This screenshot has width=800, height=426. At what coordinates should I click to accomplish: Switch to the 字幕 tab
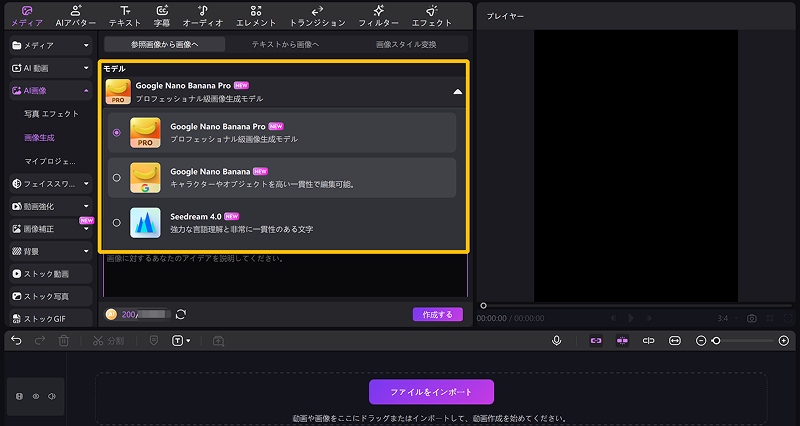pyautogui.click(x=162, y=16)
